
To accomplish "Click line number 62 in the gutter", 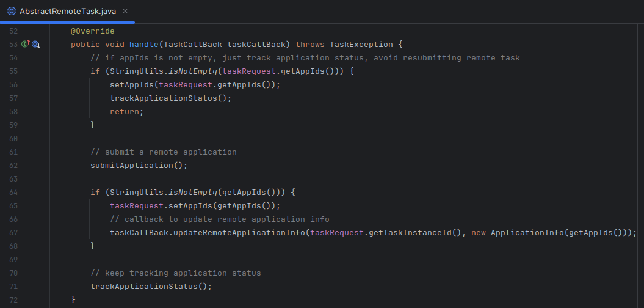I will tap(13, 166).
